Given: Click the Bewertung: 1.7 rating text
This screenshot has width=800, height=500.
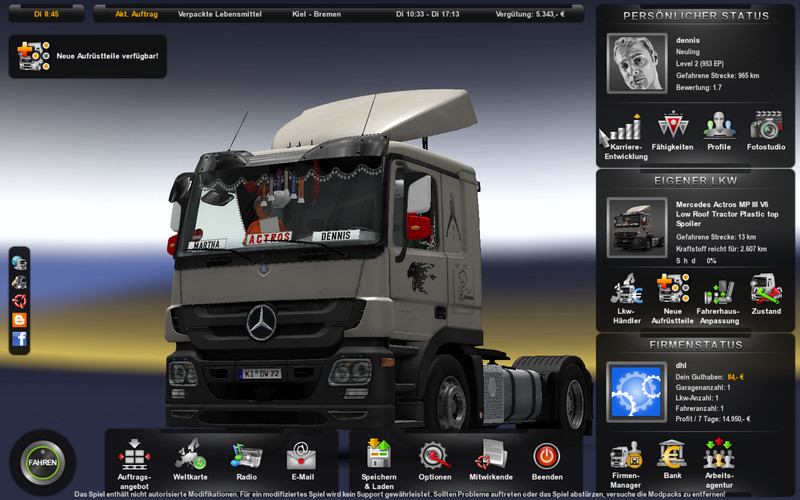Looking at the screenshot, I should (x=698, y=87).
